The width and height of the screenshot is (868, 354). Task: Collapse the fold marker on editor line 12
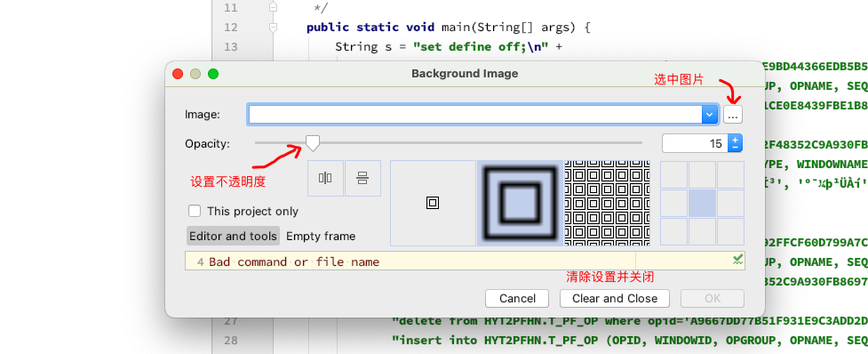coord(273,27)
